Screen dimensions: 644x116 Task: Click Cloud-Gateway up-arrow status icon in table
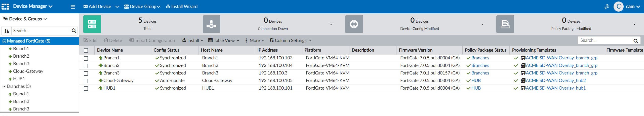pos(101,81)
